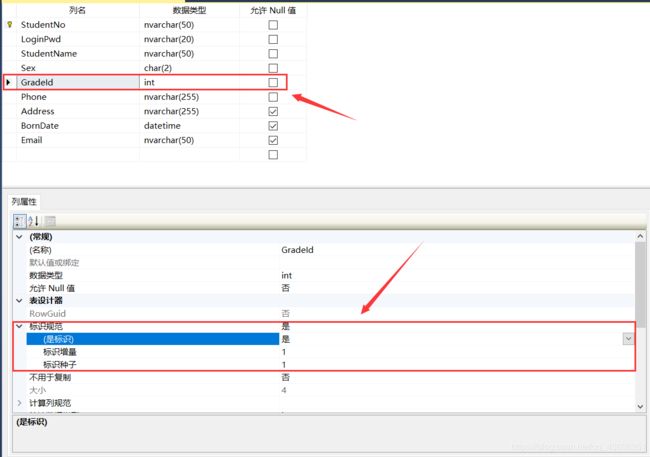Expand the 计算列规范 section
This screenshot has height=457, width=650.
pos(19,403)
